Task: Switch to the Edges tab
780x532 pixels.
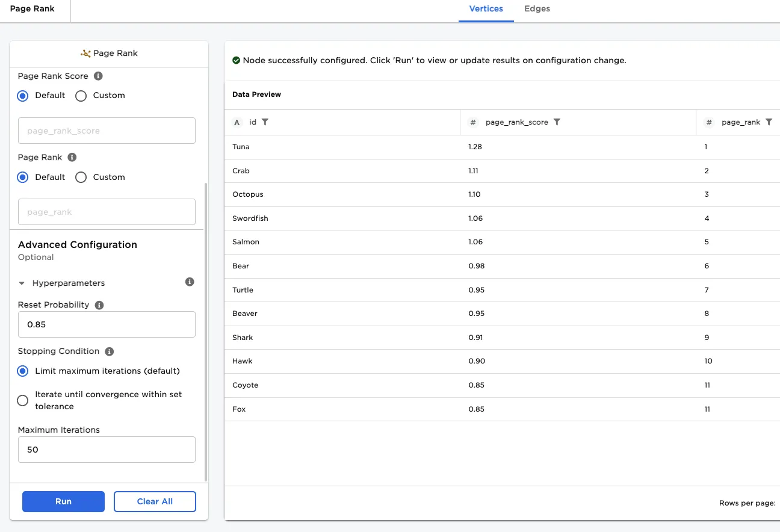Action: point(537,9)
